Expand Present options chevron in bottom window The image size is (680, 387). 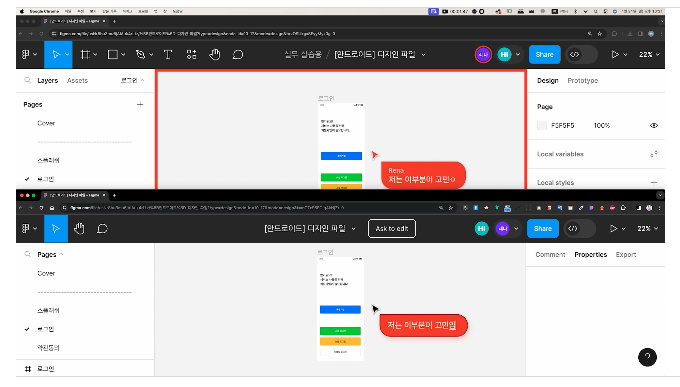[x=625, y=229]
